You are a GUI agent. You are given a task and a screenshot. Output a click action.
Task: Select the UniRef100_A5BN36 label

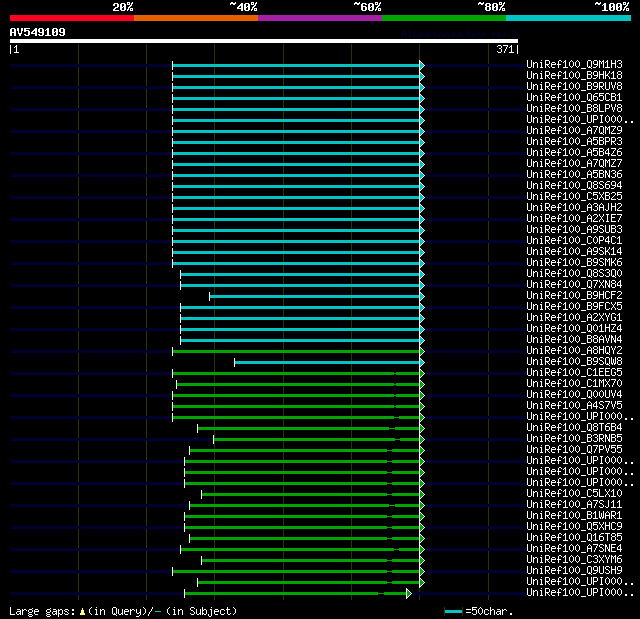pyautogui.click(x=574, y=175)
